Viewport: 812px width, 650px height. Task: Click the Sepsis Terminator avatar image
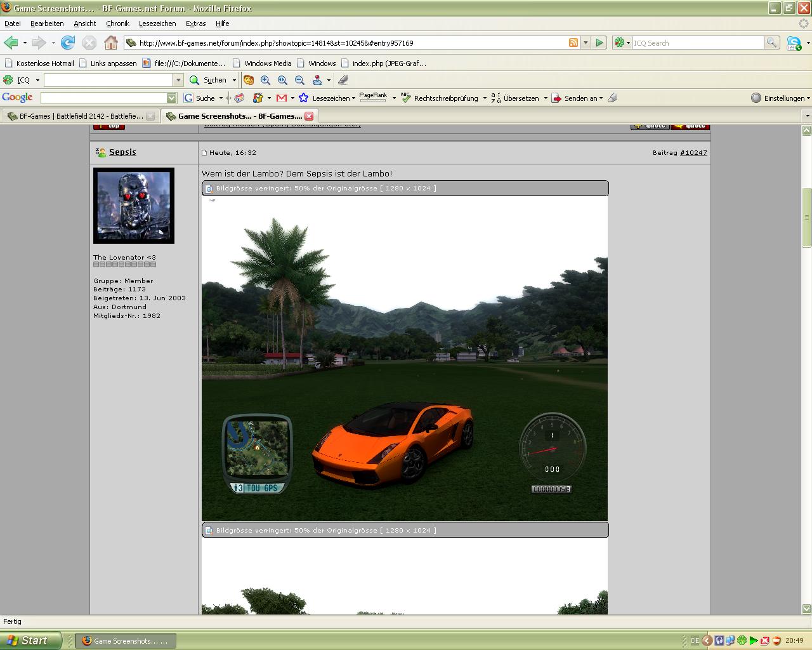(x=134, y=206)
